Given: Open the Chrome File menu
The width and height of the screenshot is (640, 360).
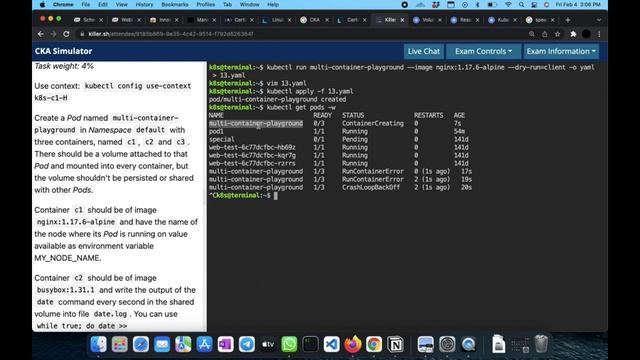Looking at the screenshot, I should [85, 4].
